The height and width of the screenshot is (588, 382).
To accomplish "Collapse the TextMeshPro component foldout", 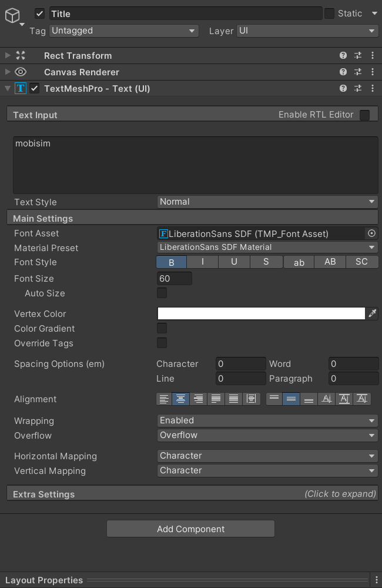I will (x=7, y=89).
